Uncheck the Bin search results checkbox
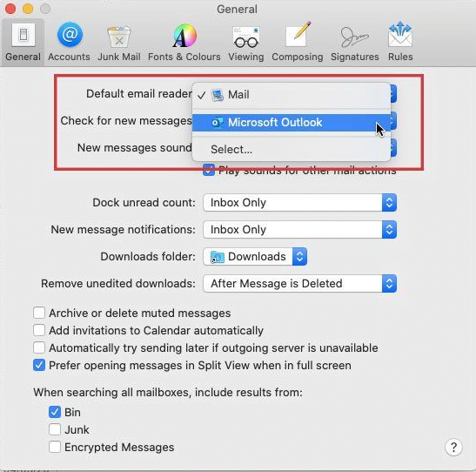 (x=55, y=412)
